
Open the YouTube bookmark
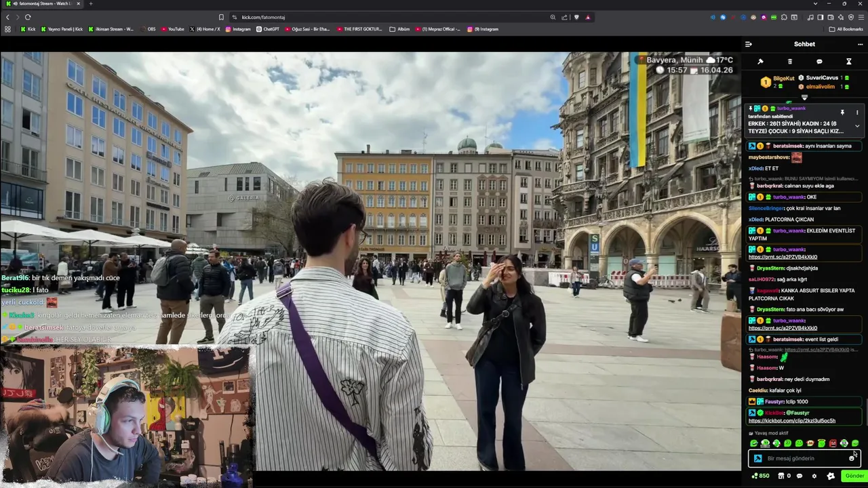[172, 29]
